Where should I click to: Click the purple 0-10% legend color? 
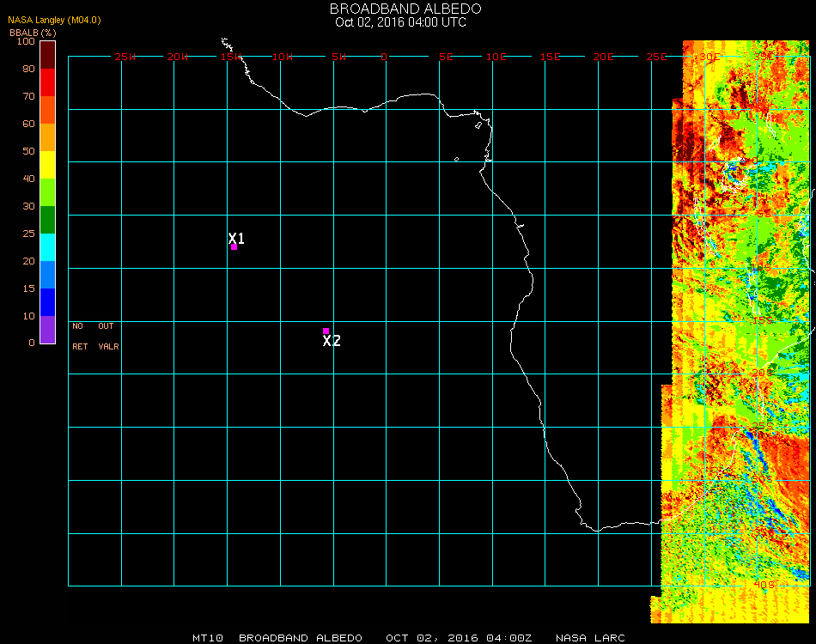47,330
